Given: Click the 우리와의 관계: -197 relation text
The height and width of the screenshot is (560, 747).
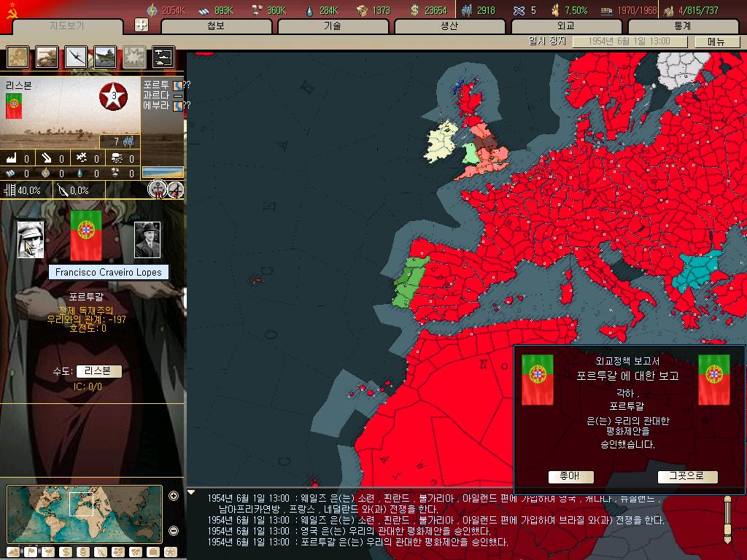Looking at the screenshot, I should [x=86, y=319].
